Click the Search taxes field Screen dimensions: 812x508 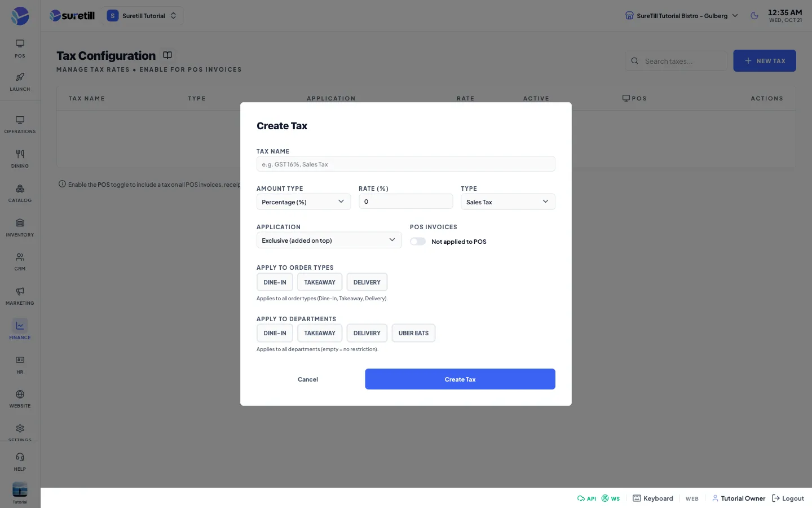pyautogui.click(x=676, y=61)
